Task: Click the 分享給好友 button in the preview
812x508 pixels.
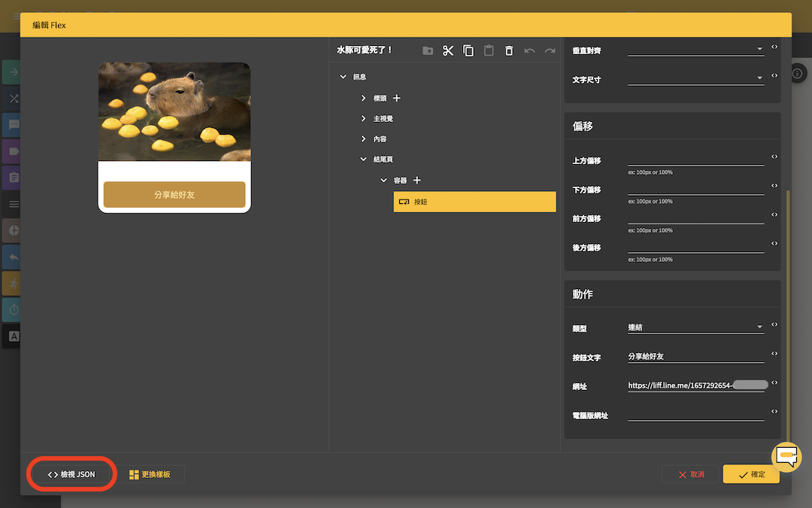Action: (x=174, y=195)
